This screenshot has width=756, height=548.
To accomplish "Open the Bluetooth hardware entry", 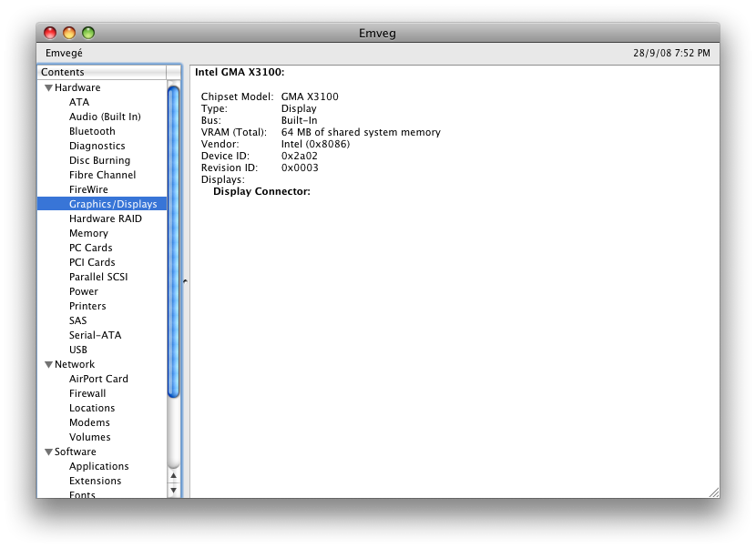I will [x=92, y=131].
